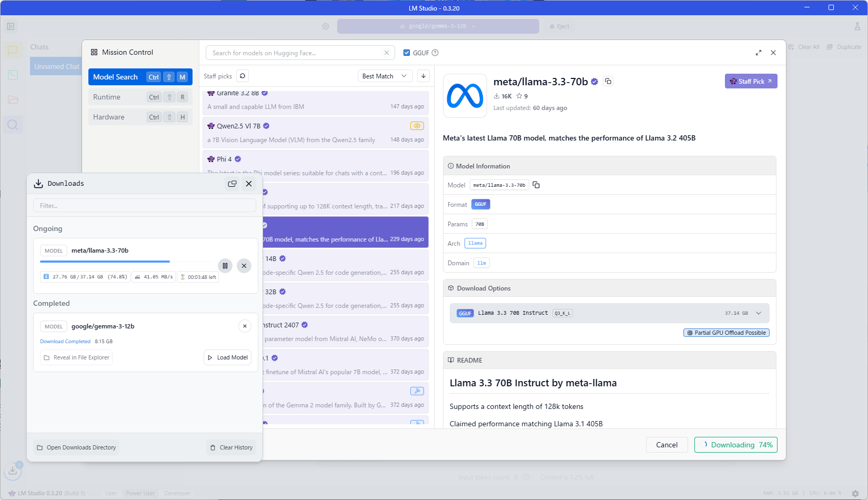Remove google/gemma-3-12b from completed downloads
Viewport: 868px width, 500px height.
(245, 326)
